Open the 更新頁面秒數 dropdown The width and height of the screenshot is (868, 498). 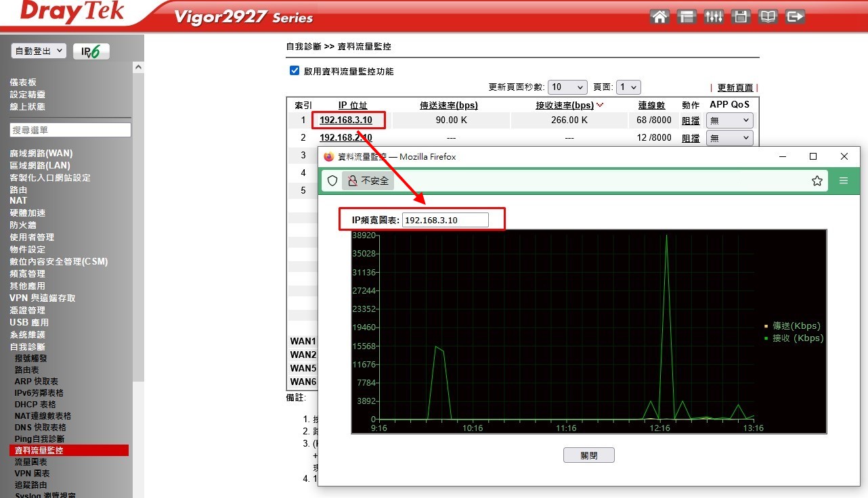[x=567, y=87]
